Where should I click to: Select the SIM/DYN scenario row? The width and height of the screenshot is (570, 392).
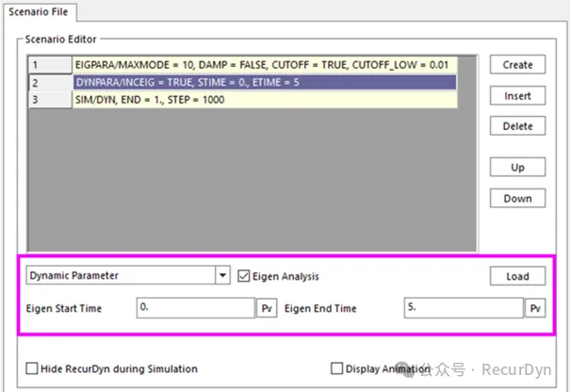264,100
